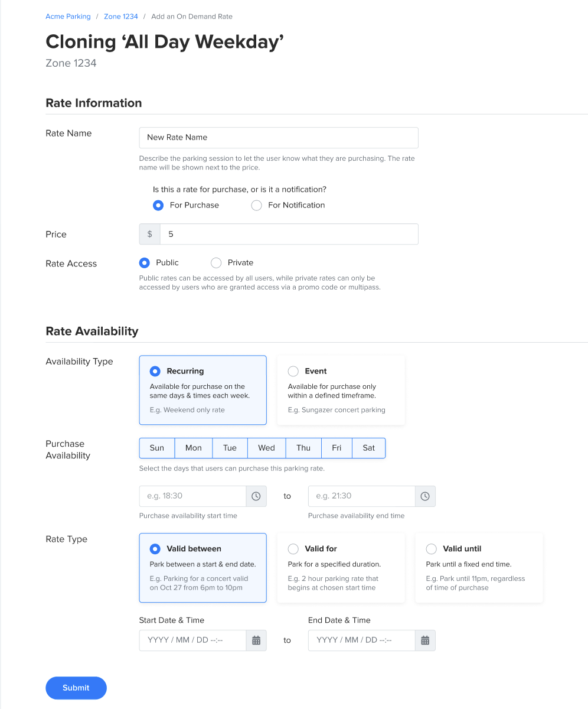Click the Price input field
This screenshot has width=588, height=709.
pos(289,235)
